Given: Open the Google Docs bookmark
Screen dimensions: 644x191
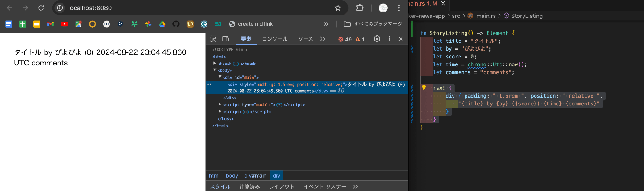Looking at the screenshot, I should coord(8,24).
